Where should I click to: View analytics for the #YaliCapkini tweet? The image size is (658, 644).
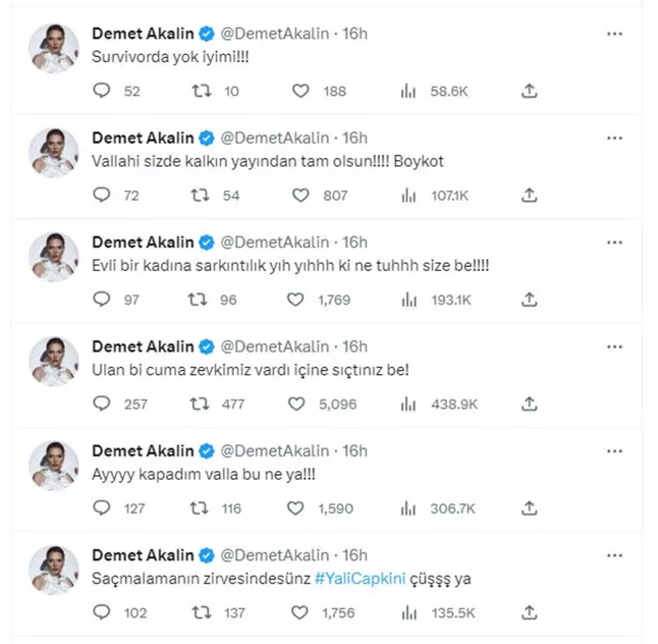click(x=408, y=613)
